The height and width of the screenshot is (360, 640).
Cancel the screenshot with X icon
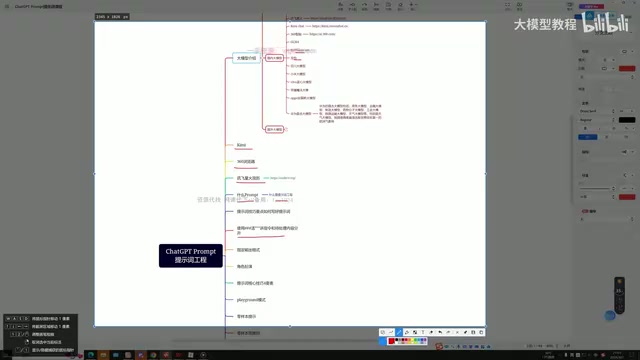tap(457, 332)
